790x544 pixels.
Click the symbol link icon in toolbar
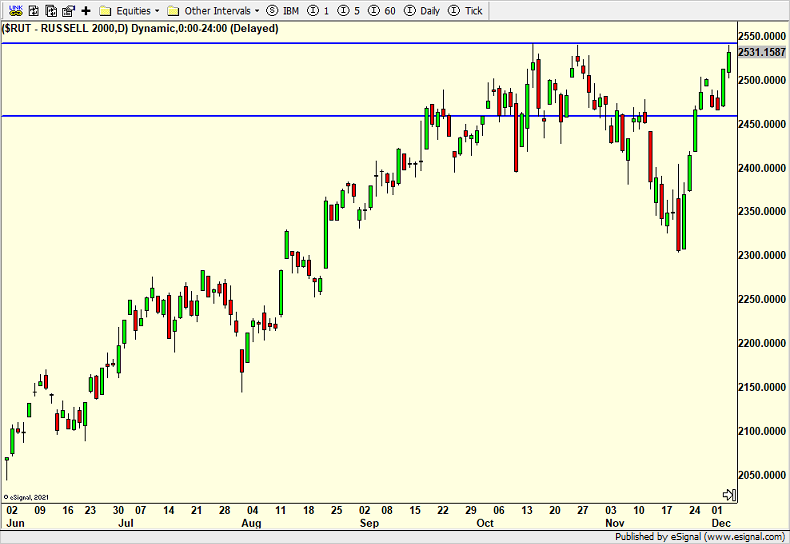(16, 11)
